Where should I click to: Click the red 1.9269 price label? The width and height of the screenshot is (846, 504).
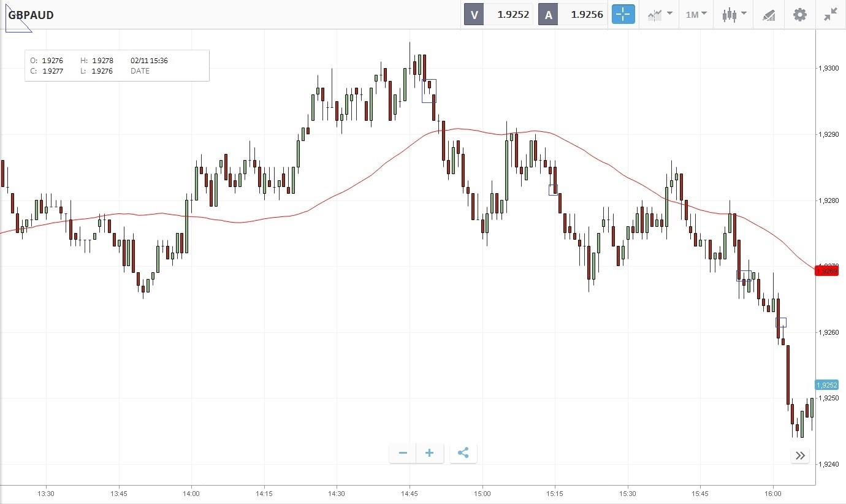pyautogui.click(x=826, y=271)
